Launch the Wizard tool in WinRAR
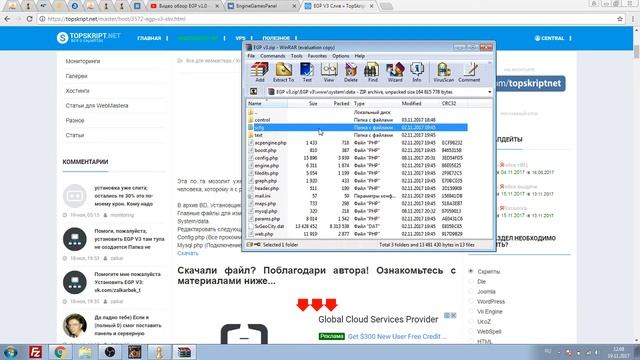The height and width of the screenshot is (360, 640). [395, 72]
